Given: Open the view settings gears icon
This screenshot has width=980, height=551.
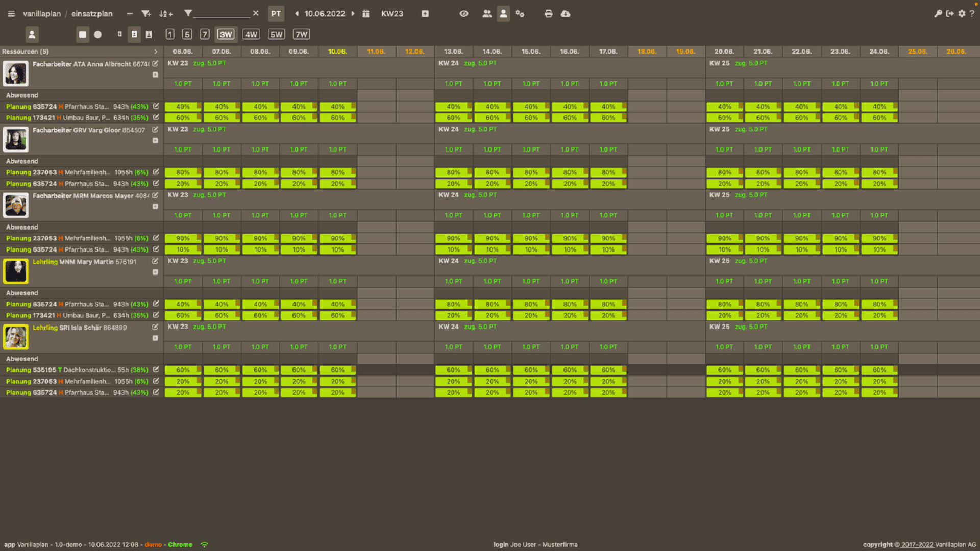Looking at the screenshot, I should click(x=520, y=14).
